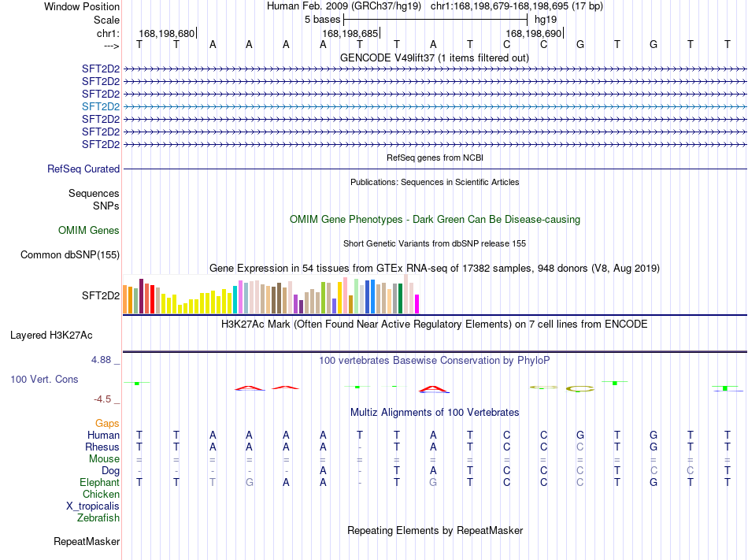The image size is (748, 560).
Task: Click the 168,198,685 ruler position marker
Action: pos(351,33)
